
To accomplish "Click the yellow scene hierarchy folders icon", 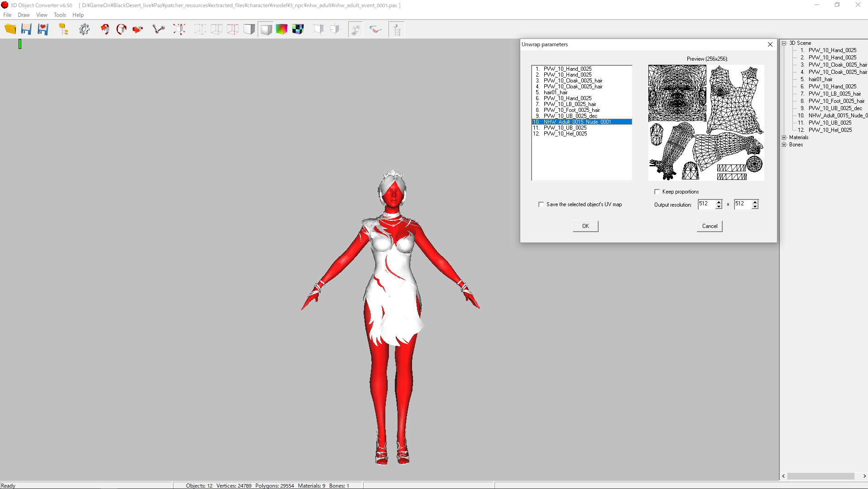I will (63, 29).
